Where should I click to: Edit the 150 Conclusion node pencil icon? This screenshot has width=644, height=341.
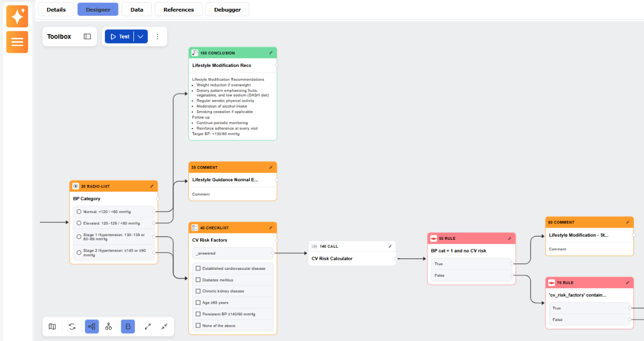271,53
